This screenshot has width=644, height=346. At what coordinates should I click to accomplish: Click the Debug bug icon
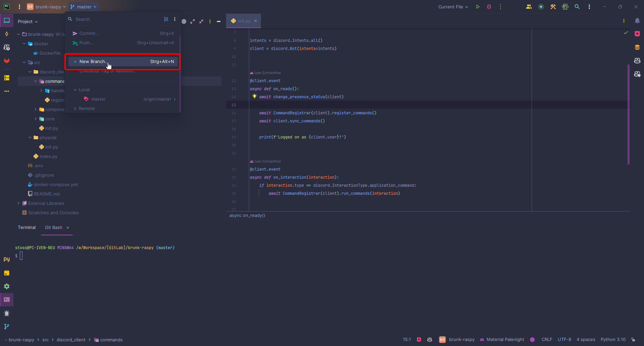point(489,7)
